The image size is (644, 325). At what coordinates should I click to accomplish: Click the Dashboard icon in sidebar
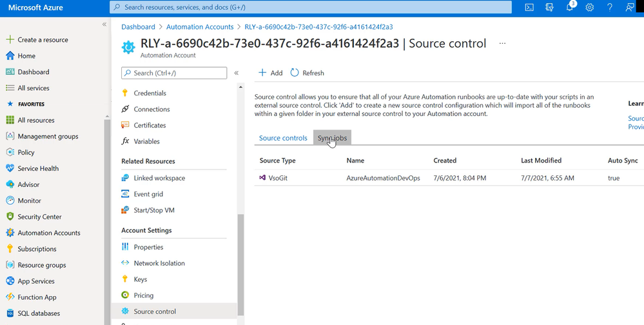10,72
